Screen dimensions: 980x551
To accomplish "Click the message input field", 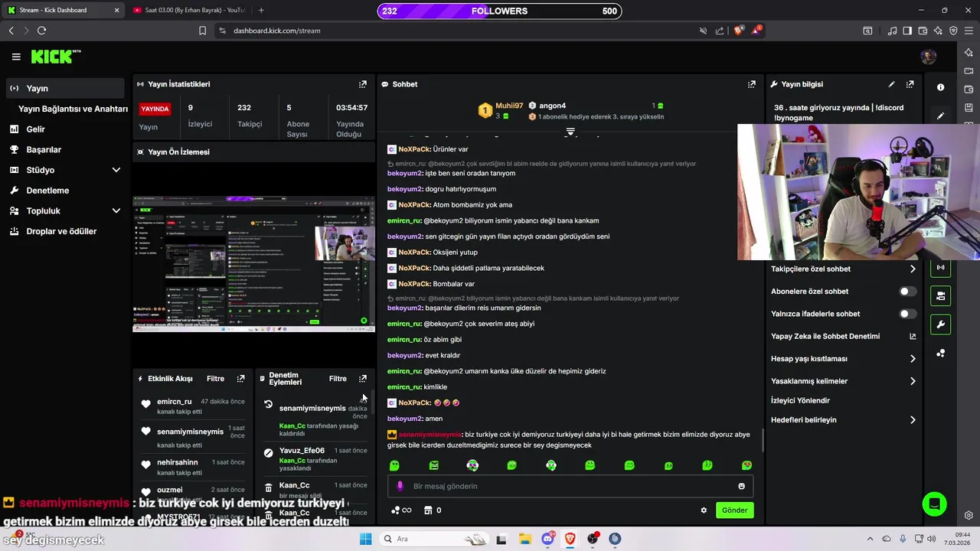I will 570,486.
